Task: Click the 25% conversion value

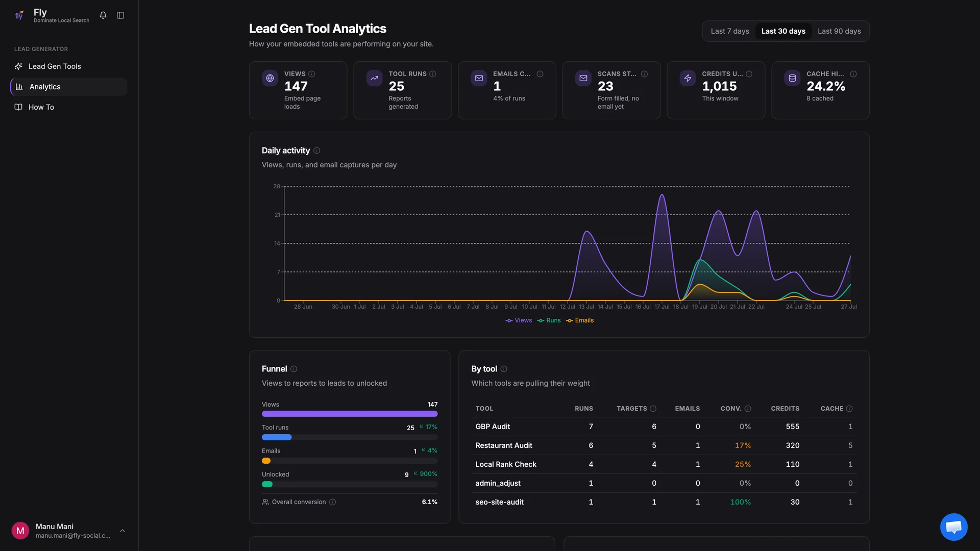Action: click(743, 464)
